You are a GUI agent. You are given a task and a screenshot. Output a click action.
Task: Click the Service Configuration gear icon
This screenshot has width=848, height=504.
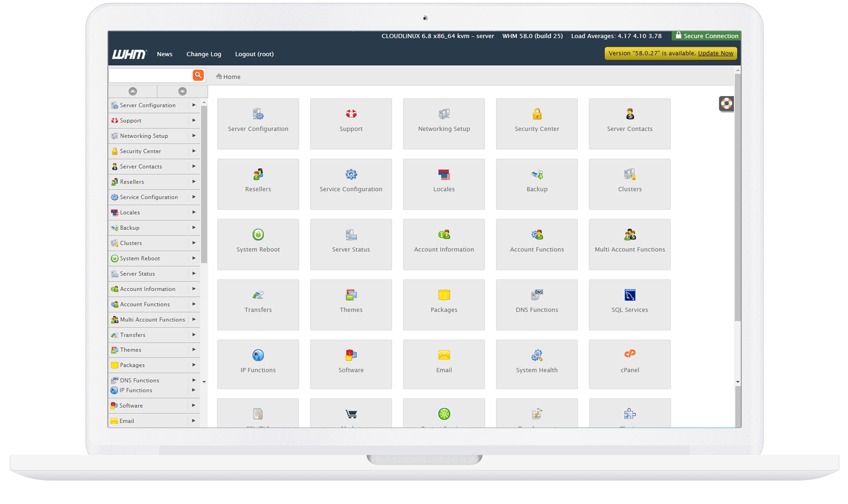pos(351,175)
